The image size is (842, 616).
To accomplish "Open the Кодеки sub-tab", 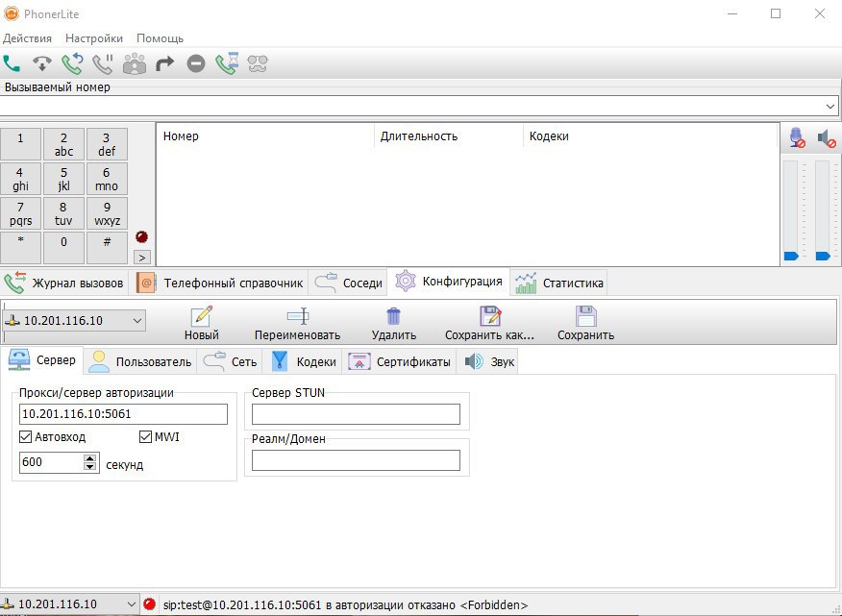I will click(x=304, y=361).
